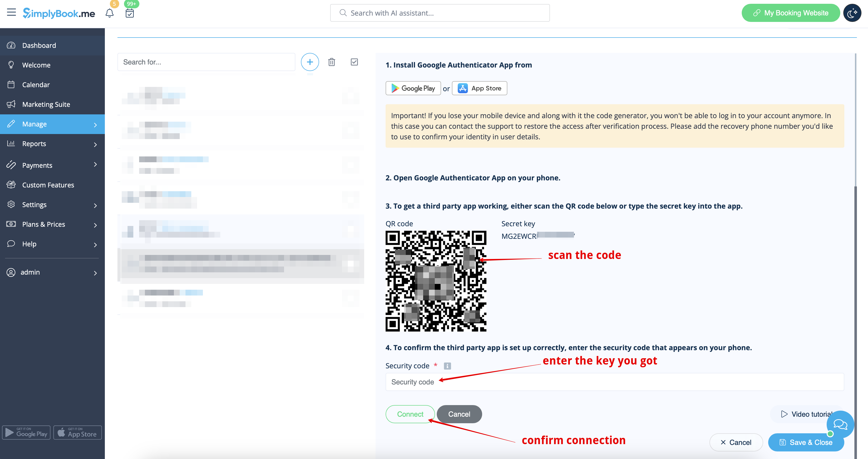Click the Plans & Prices money icon
868x459 pixels.
pyautogui.click(x=11, y=224)
